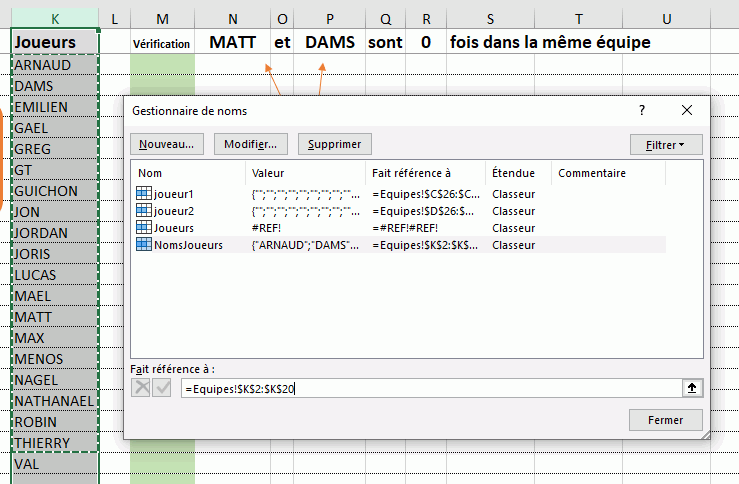Click the Nouveau... button
This screenshot has width=739, height=484.
point(167,144)
